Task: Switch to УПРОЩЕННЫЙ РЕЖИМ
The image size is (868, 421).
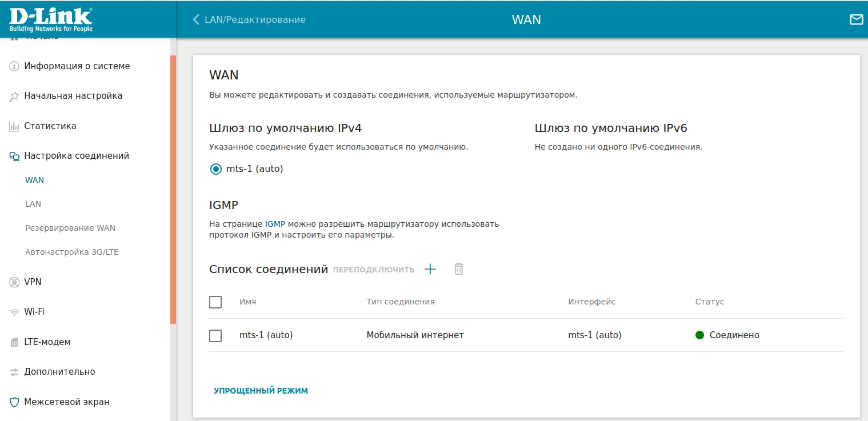Action: [x=261, y=391]
